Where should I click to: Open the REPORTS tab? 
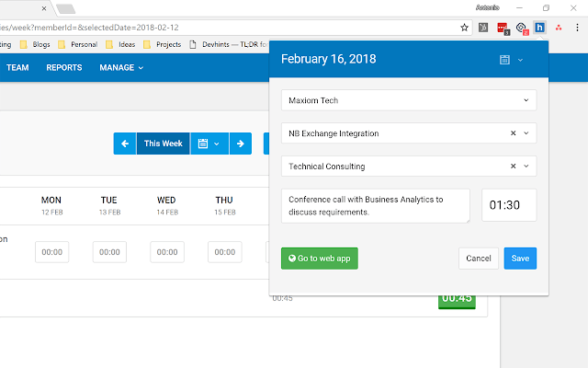coord(64,67)
